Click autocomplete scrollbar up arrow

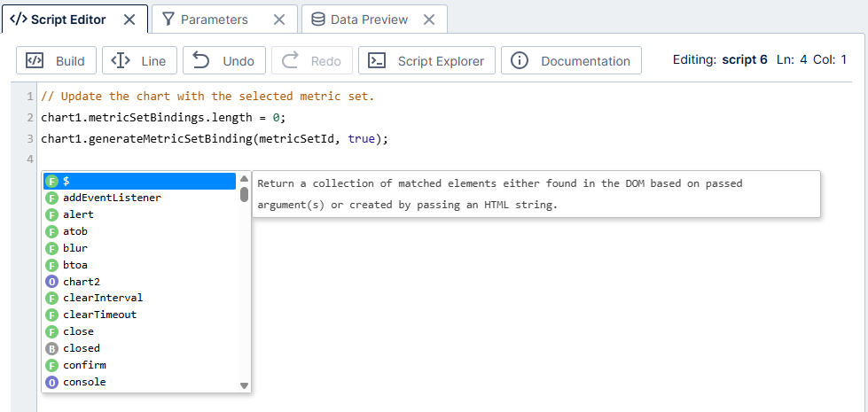[244, 179]
